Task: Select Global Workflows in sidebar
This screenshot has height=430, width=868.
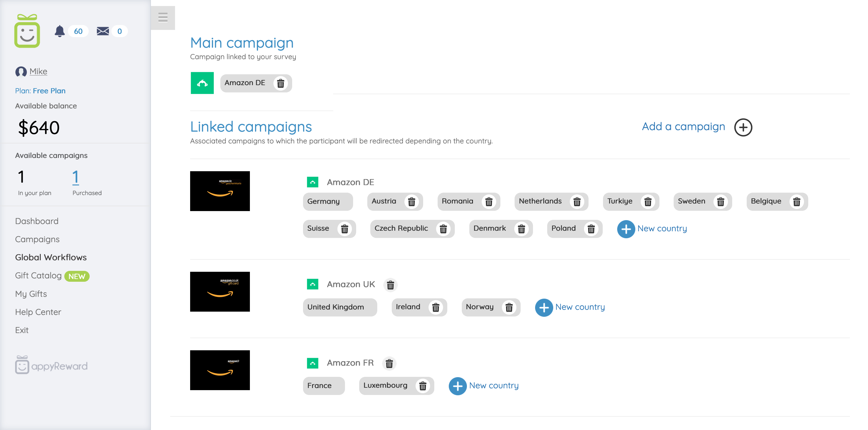Action: (51, 257)
